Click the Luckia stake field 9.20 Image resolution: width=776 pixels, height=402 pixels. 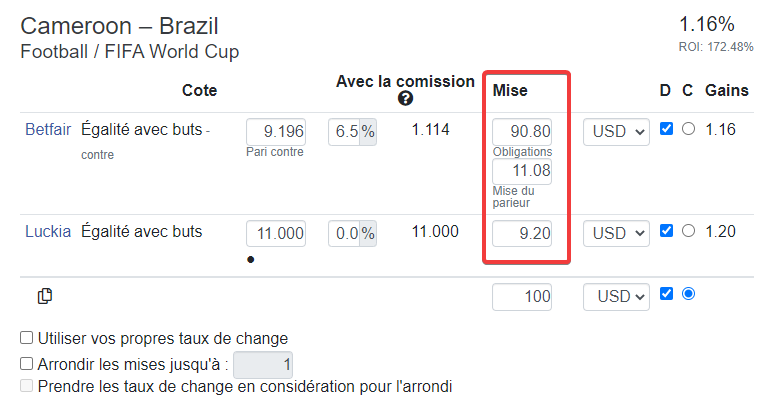pos(522,233)
